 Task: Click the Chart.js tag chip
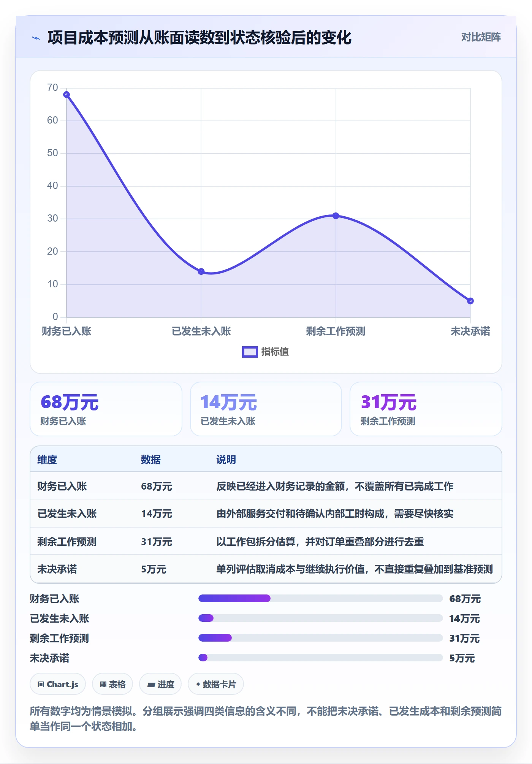(x=58, y=684)
